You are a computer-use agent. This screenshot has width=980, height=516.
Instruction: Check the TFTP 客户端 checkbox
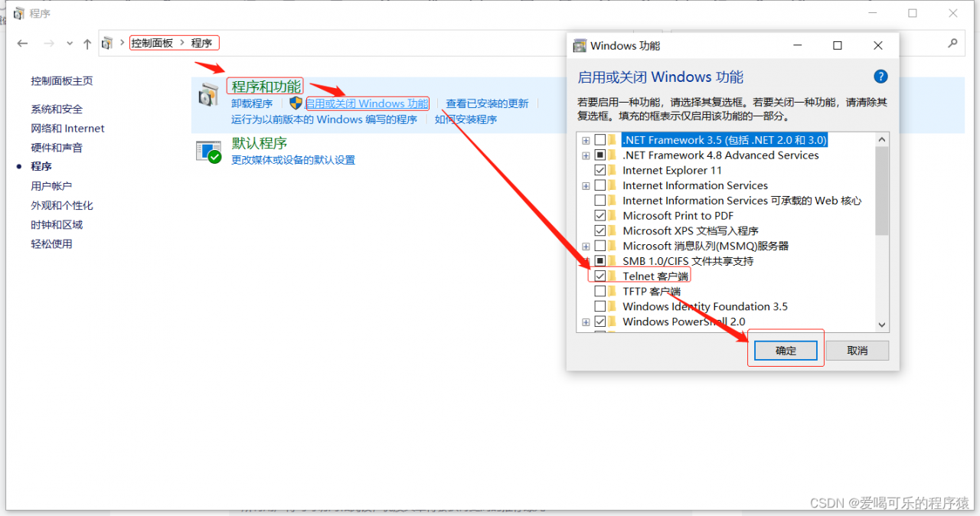600,291
